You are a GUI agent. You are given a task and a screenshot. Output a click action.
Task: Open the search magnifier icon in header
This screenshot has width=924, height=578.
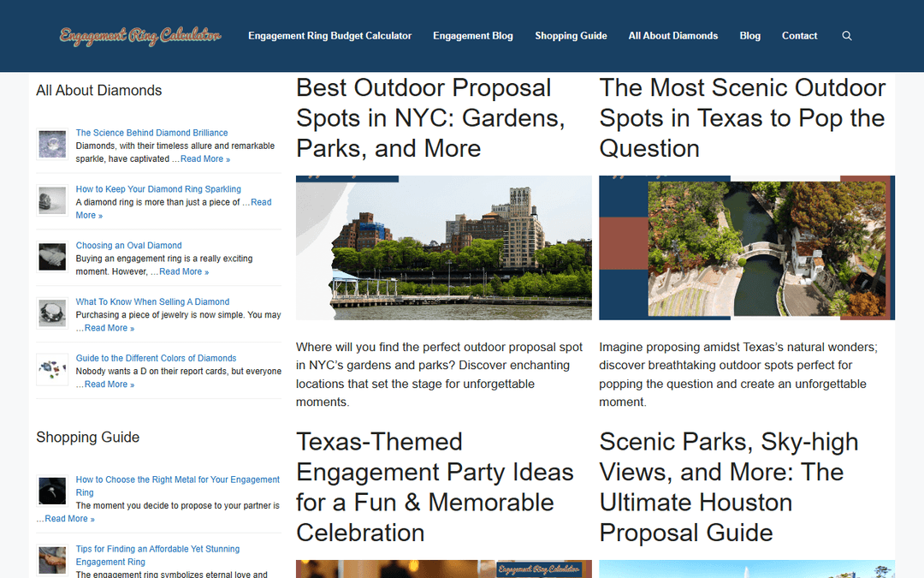click(x=847, y=36)
